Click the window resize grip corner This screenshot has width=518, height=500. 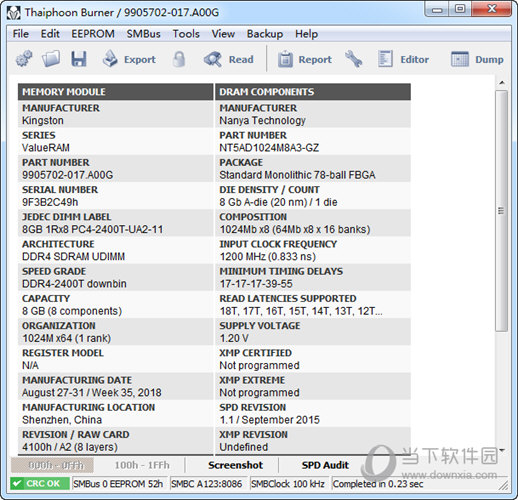504,485
